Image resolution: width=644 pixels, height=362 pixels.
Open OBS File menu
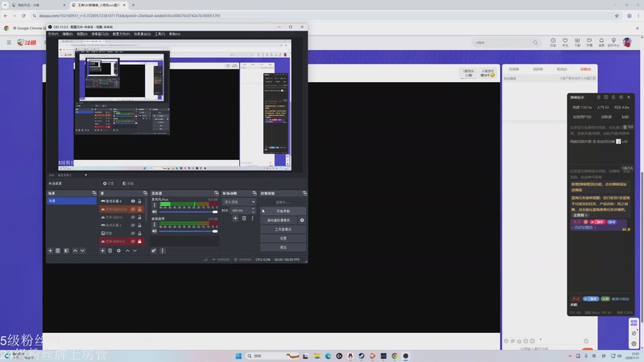coord(53,34)
